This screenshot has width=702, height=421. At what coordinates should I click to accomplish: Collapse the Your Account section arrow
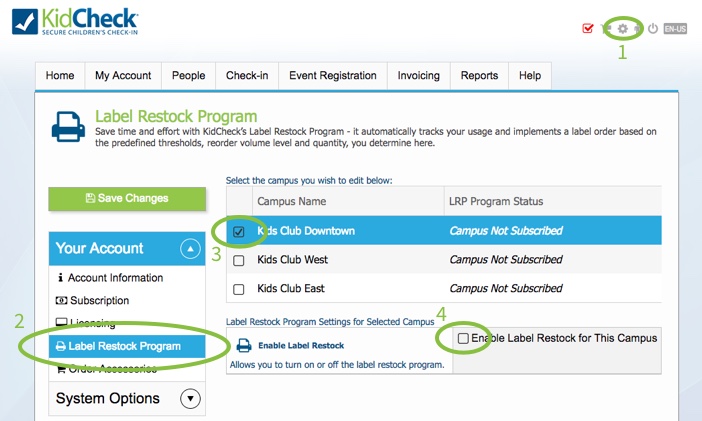190,249
